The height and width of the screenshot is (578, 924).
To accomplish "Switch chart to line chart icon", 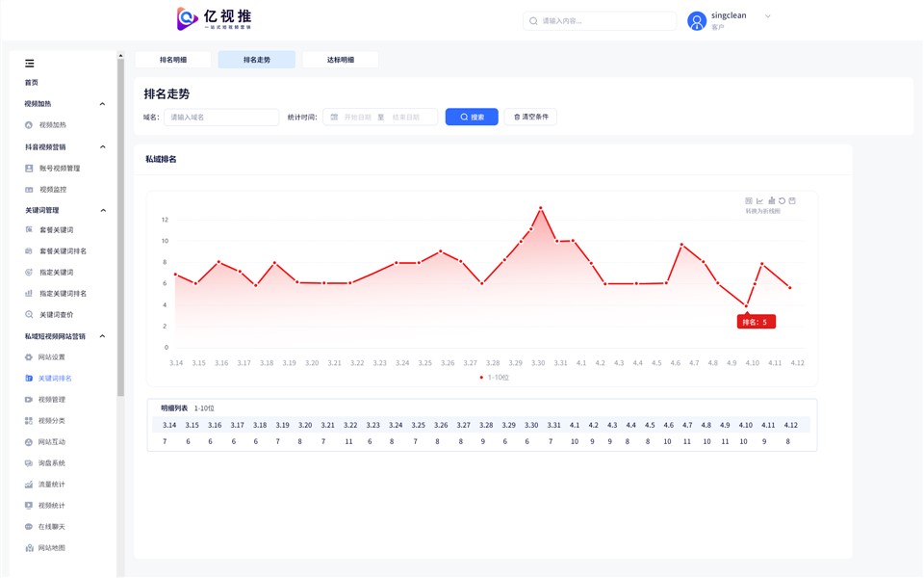I will (x=759, y=201).
